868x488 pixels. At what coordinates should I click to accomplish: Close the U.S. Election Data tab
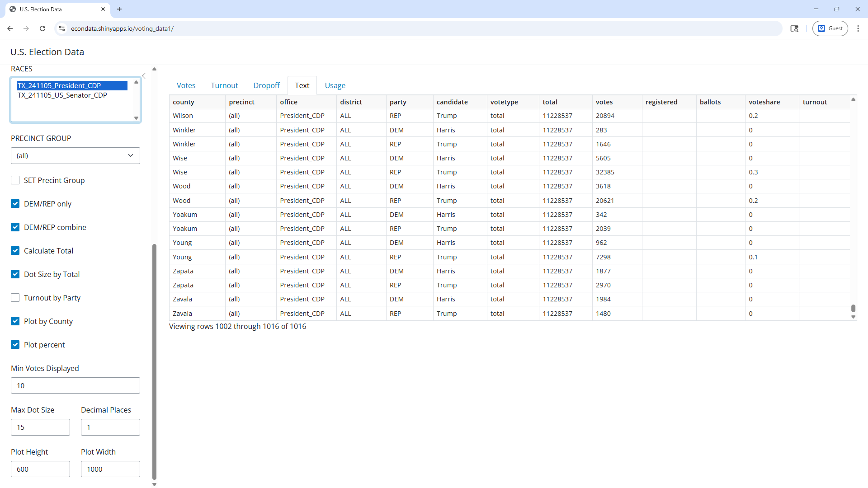(x=103, y=9)
